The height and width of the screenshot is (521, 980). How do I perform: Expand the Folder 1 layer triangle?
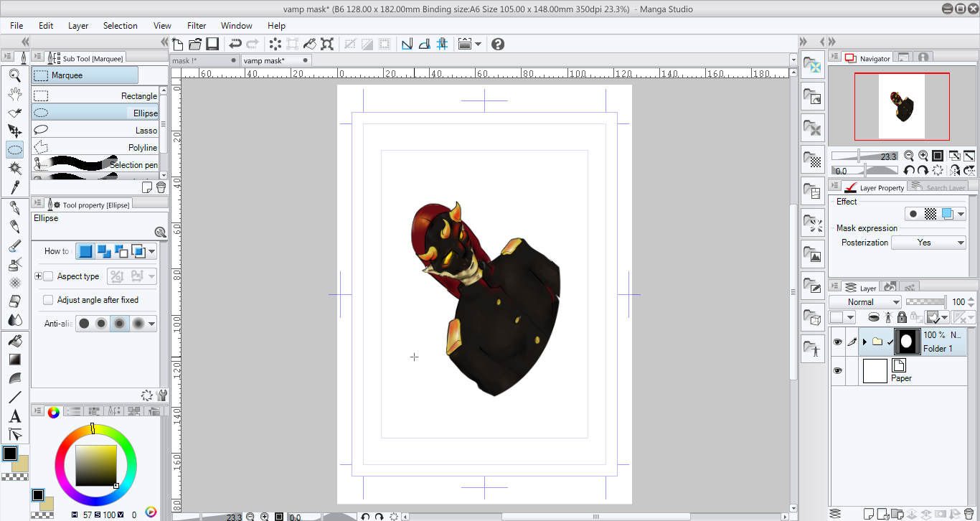(x=864, y=342)
